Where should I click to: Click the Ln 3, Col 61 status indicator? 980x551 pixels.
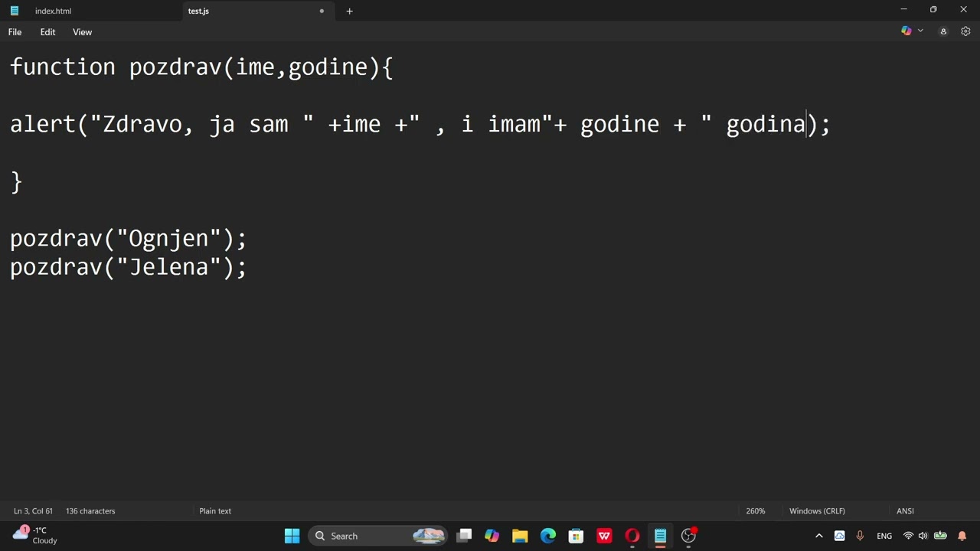tap(33, 511)
